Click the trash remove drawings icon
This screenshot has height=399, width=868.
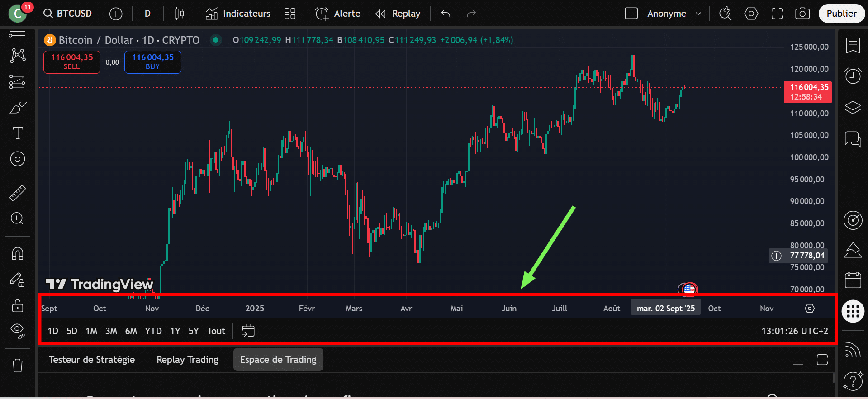point(18,365)
